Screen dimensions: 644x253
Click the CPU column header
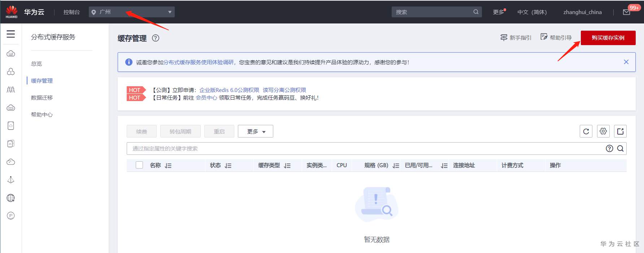[341, 165]
